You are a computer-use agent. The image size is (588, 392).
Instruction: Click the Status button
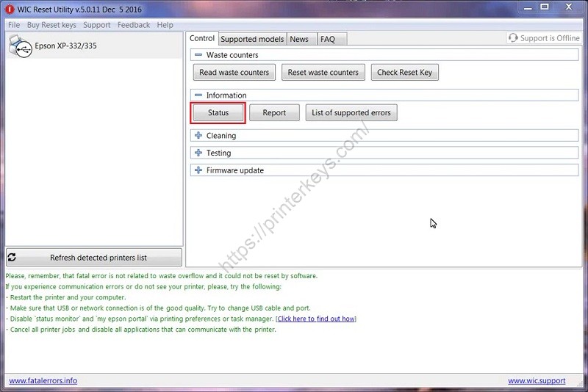[x=218, y=113]
